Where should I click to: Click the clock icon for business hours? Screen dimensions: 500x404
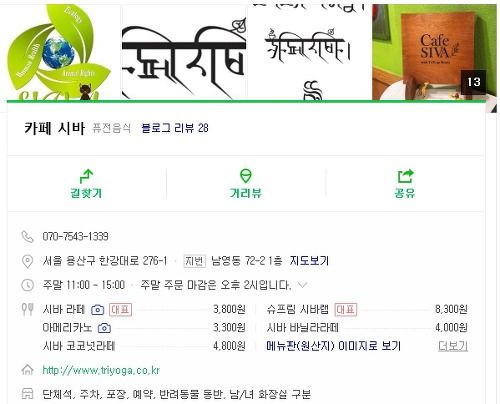pyautogui.click(x=27, y=285)
